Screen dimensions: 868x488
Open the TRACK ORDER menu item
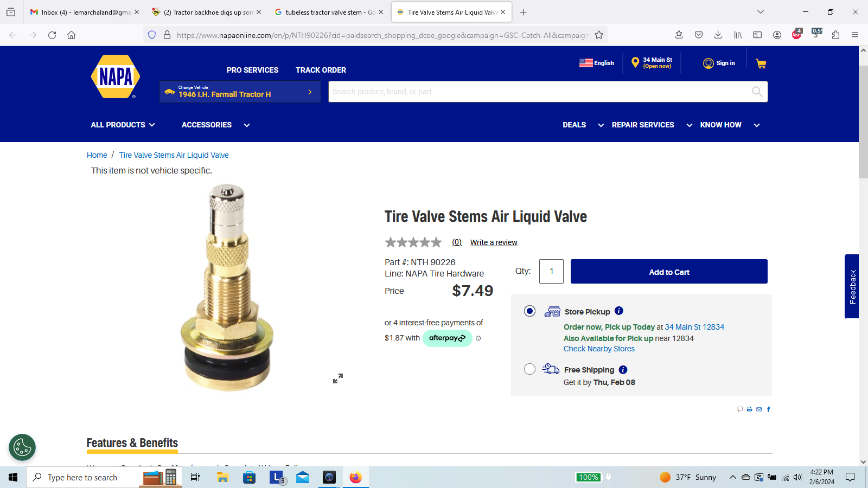(x=321, y=70)
